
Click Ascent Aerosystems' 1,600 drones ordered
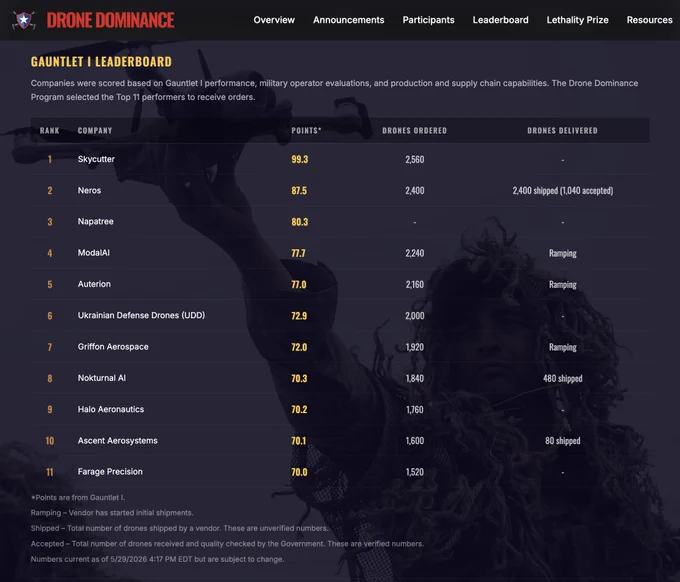point(415,441)
